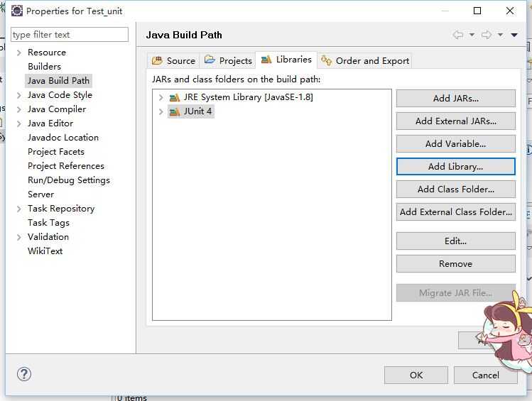This screenshot has height=401, width=532.
Task: Click the Add Variable... button
Action: click(x=456, y=144)
